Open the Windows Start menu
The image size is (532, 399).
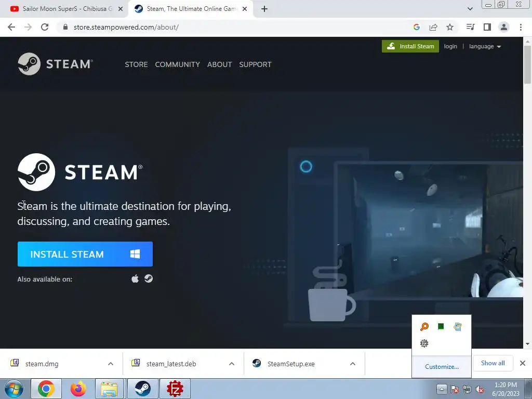point(14,389)
